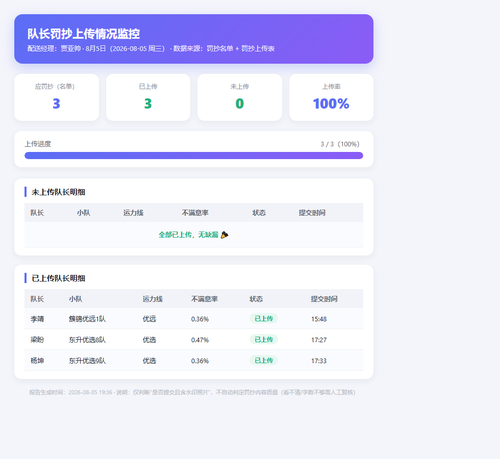The height and width of the screenshot is (459, 500).
Task: Click the 17:27 submit time
Action: tap(319, 340)
